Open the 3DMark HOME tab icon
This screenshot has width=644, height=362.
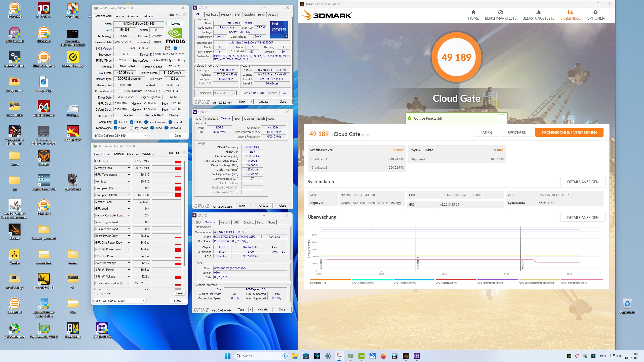click(473, 12)
